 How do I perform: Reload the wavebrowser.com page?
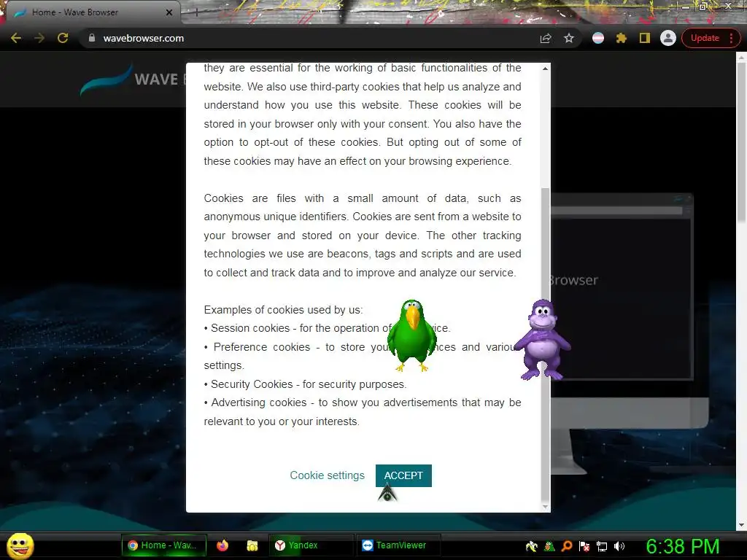[x=63, y=38]
